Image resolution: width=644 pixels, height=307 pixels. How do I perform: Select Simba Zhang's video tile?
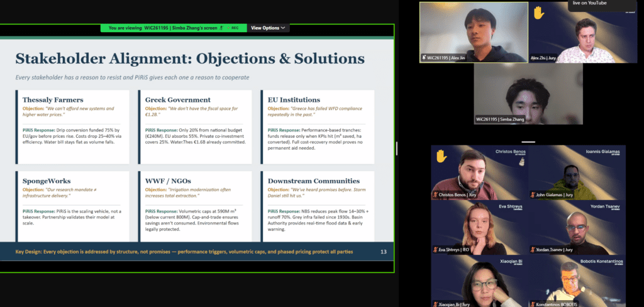coord(528,93)
